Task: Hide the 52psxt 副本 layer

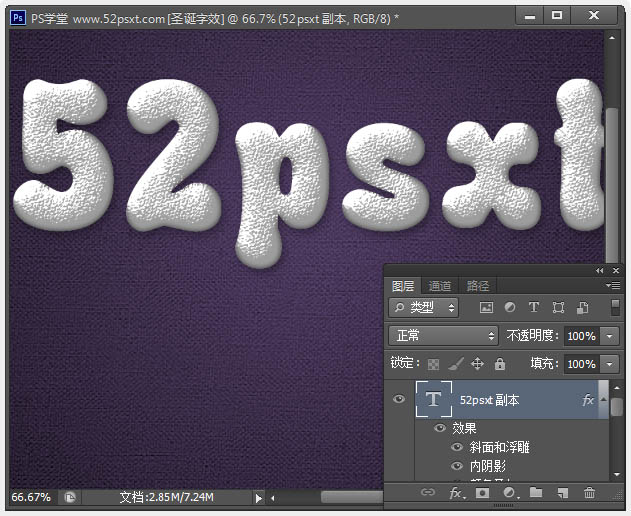Action: (x=399, y=400)
